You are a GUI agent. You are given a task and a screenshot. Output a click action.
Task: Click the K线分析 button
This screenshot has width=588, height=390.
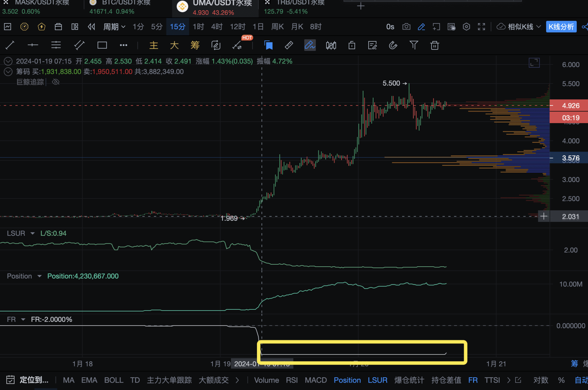pyautogui.click(x=561, y=27)
